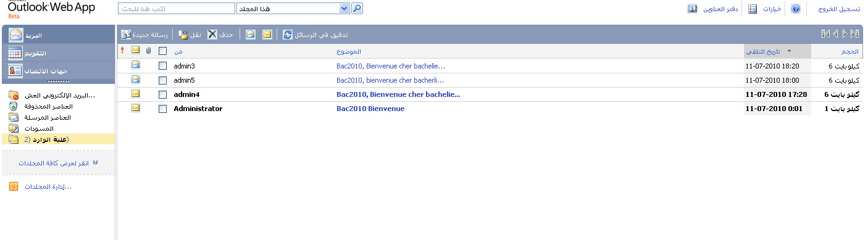The height and width of the screenshot is (240, 868).
Task: Click the Calendar grid icon
Action: [15, 53]
